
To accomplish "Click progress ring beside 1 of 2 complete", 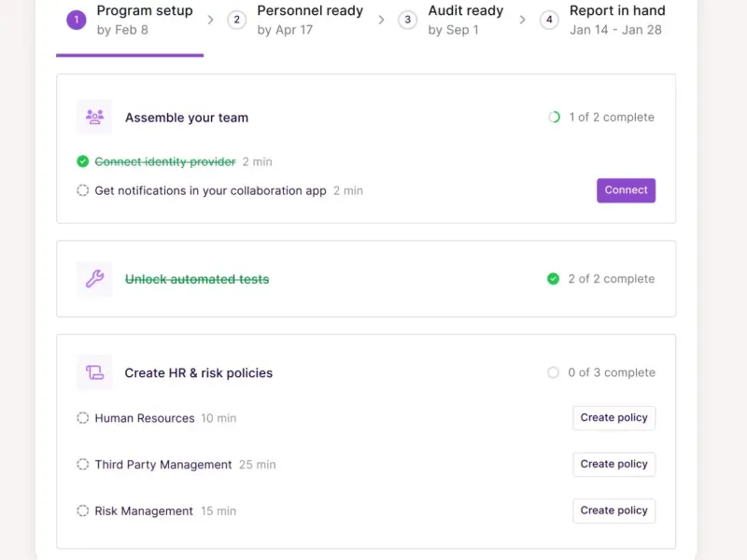I will (554, 118).
